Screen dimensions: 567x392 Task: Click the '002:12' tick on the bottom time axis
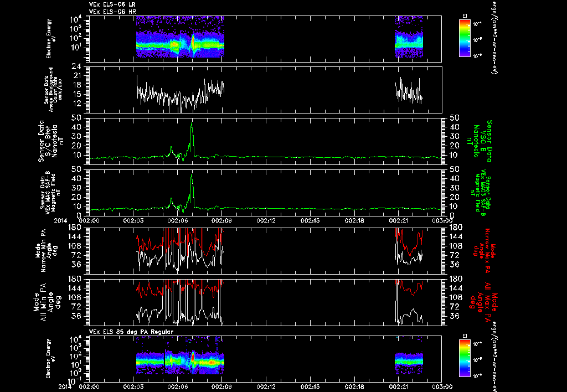pyautogui.click(x=266, y=386)
